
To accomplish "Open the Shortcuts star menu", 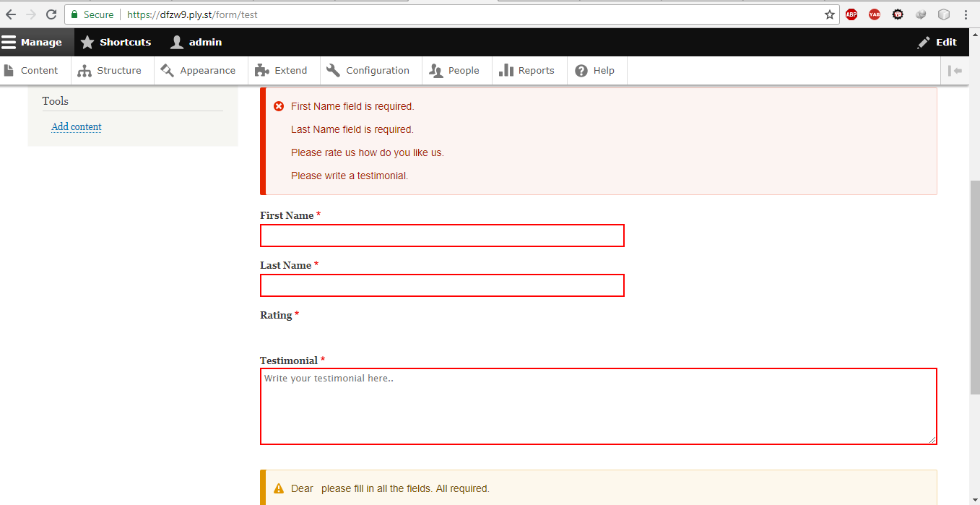I will click(116, 42).
